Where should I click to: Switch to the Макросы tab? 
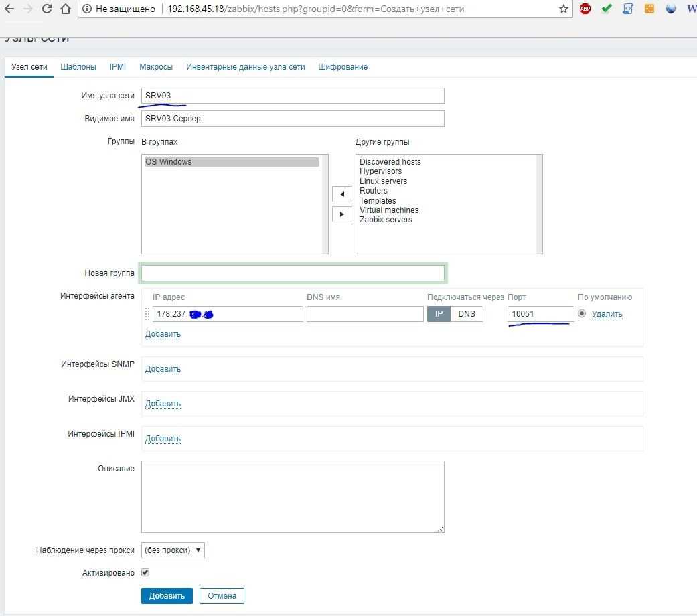156,67
